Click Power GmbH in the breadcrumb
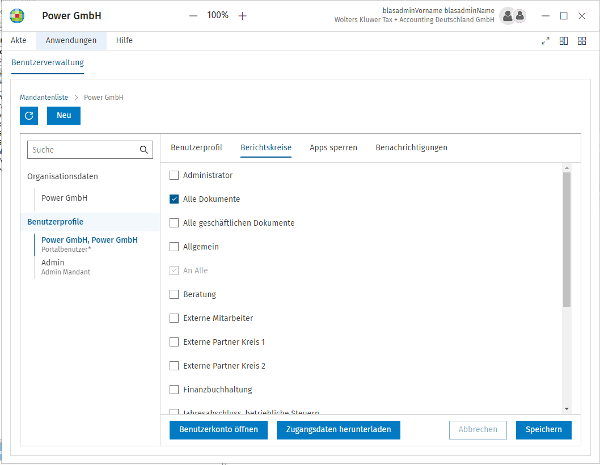Screen dimensions: 600x465 click(104, 98)
